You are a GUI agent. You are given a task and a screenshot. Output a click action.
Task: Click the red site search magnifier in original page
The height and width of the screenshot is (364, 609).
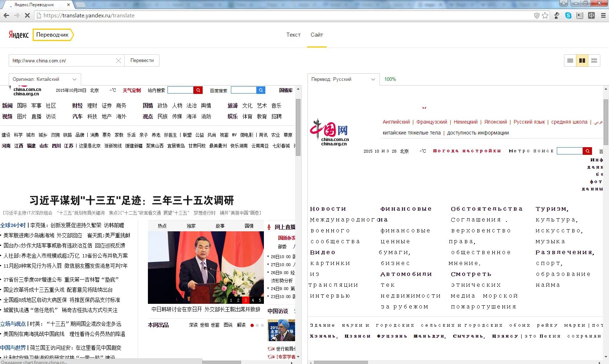pos(198,90)
